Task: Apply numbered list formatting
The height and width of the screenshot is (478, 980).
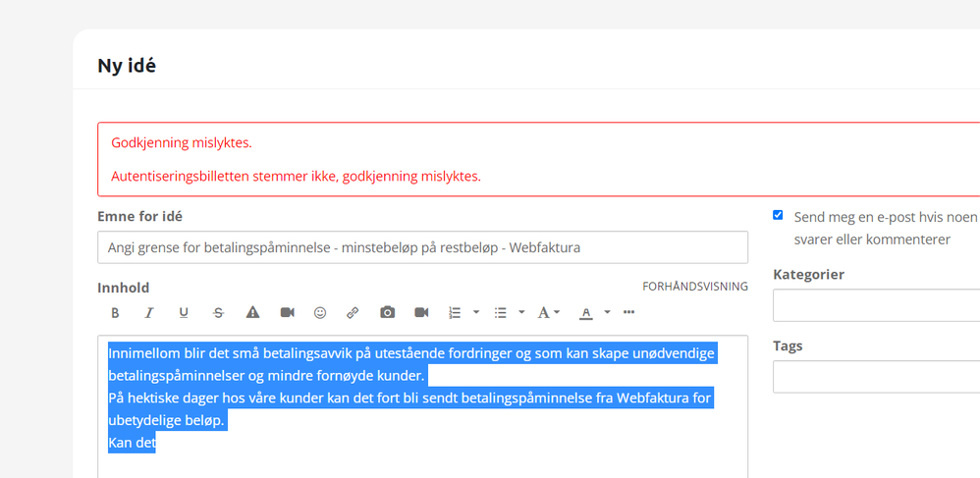Action: pos(455,312)
